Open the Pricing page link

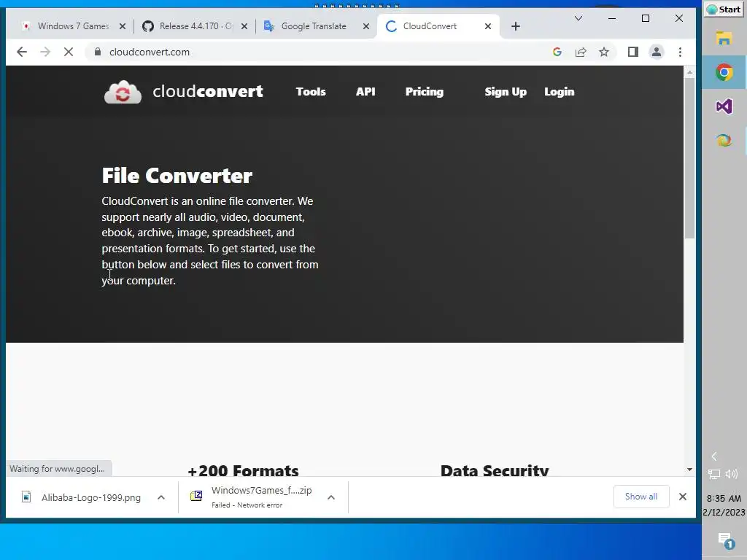424,91
